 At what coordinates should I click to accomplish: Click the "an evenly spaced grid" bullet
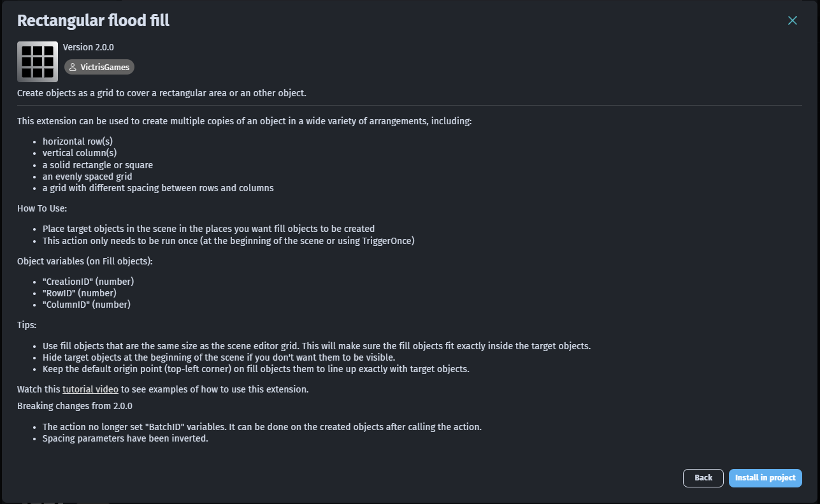pyautogui.click(x=87, y=176)
